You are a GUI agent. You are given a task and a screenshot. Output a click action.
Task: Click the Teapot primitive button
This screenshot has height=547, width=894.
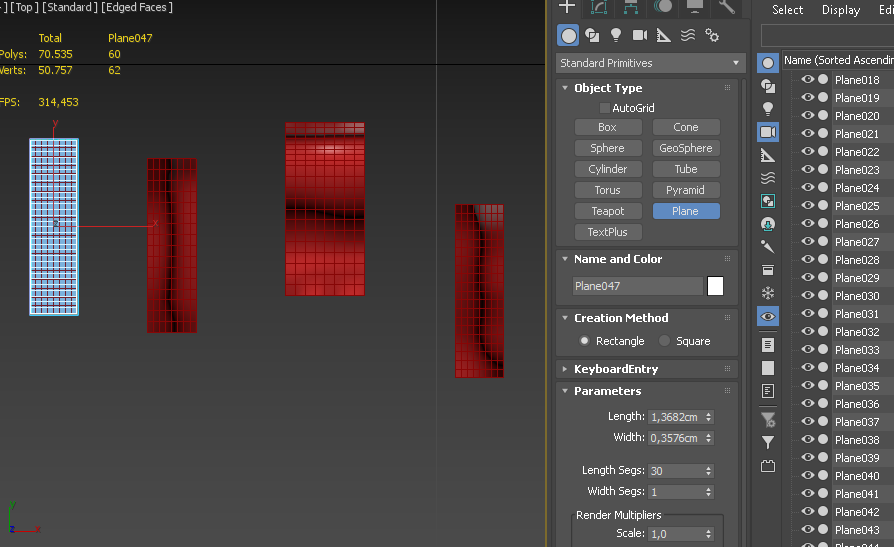(608, 211)
